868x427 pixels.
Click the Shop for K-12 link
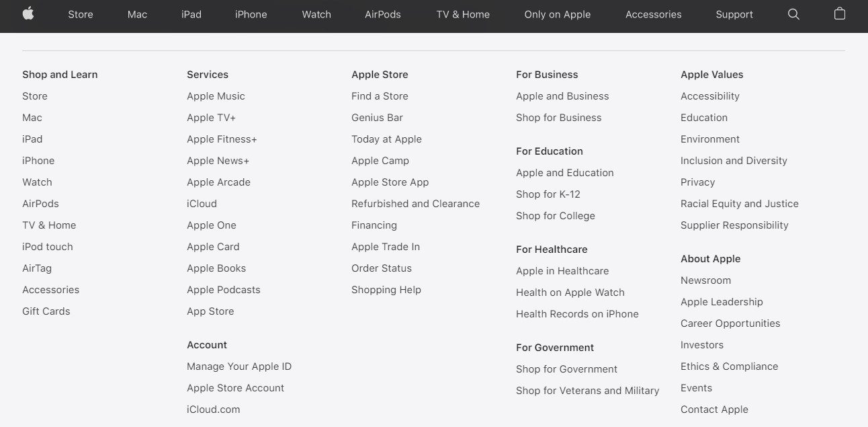point(548,194)
